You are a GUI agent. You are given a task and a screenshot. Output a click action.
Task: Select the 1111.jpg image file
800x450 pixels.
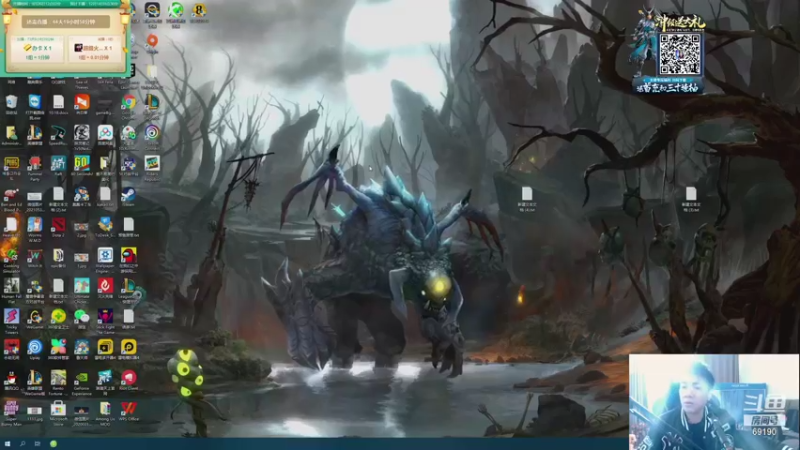point(35,410)
